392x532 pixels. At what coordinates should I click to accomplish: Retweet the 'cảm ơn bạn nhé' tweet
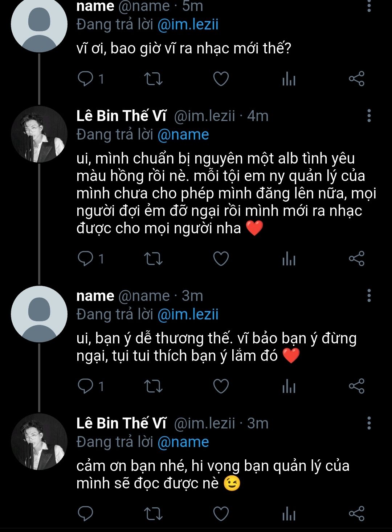pos(153,513)
